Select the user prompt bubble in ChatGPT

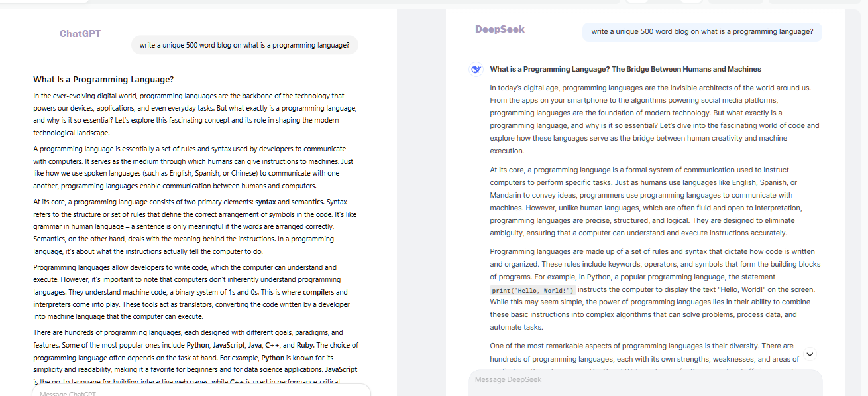point(244,45)
